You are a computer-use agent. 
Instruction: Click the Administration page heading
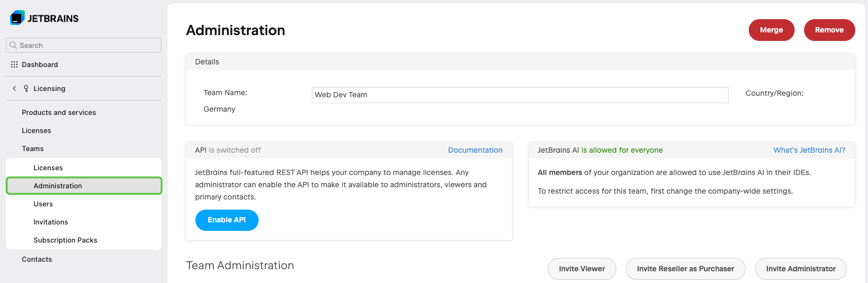236,30
